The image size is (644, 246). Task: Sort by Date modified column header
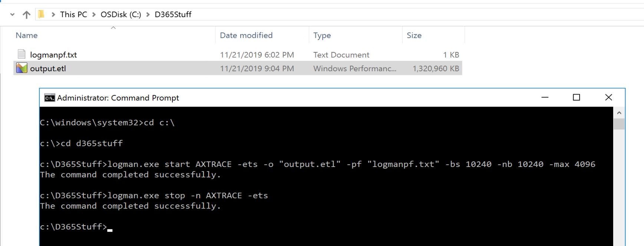[246, 35]
